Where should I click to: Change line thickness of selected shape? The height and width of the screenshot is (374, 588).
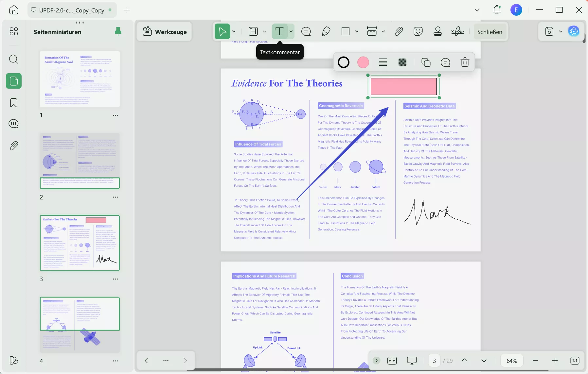(x=383, y=62)
